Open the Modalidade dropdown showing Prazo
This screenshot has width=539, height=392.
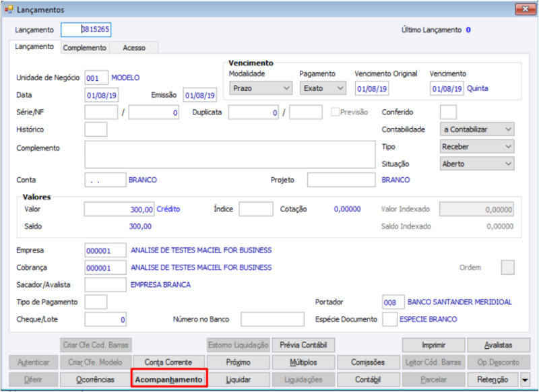pos(261,88)
